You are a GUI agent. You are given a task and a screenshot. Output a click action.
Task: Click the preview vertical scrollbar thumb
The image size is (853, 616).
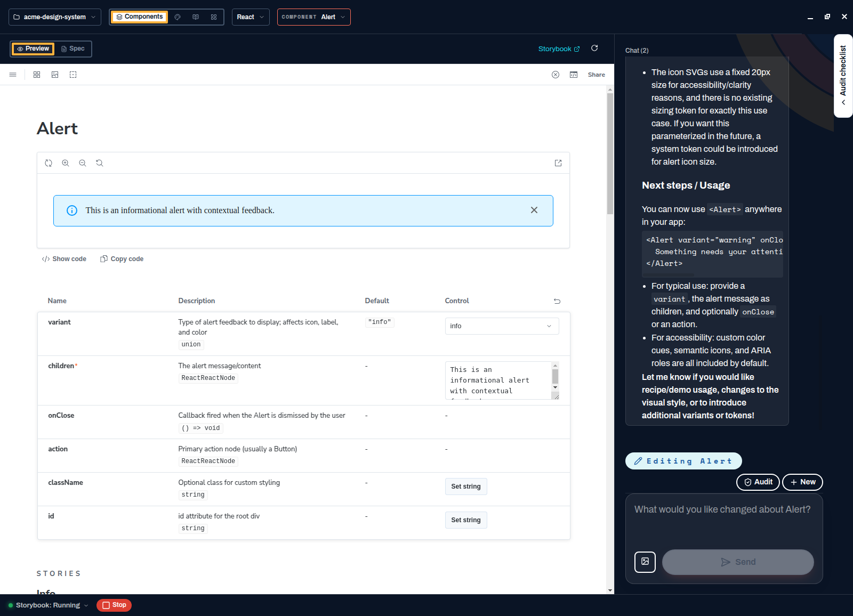coord(610,153)
